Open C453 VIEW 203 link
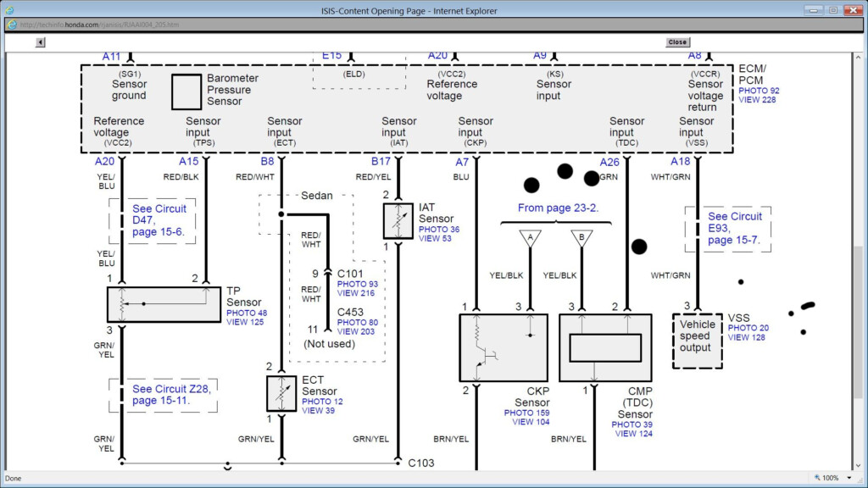 [x=356, y=331]
